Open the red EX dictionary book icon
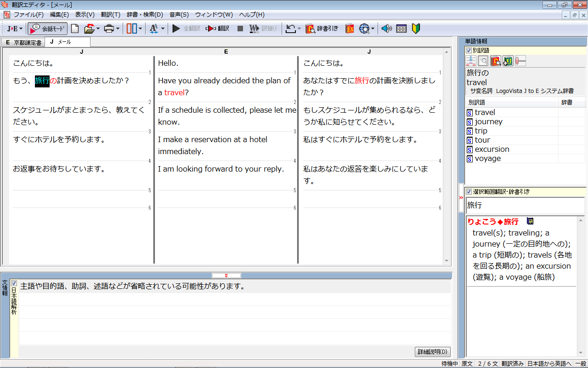 pyautogui.click(x=350, y=29)
